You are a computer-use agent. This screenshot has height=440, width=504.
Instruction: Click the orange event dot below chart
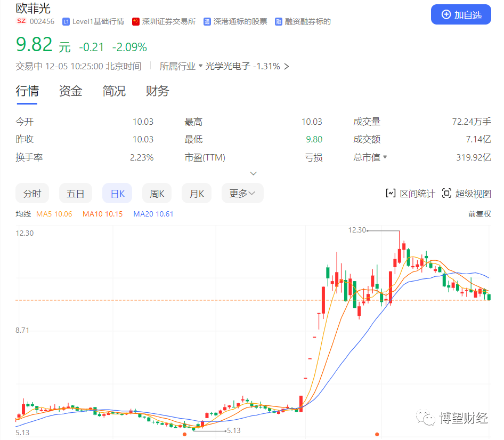click(x=184, y=434)
